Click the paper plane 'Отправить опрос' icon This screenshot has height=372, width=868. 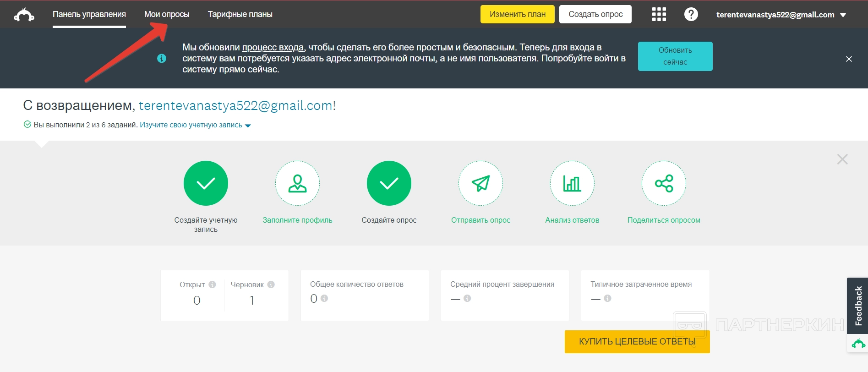[x=480, y=183]
